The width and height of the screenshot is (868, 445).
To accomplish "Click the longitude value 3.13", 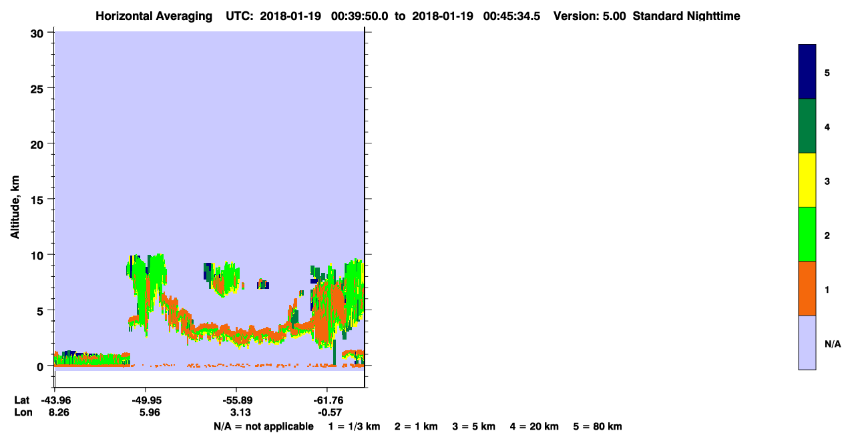I will (240, 412).
